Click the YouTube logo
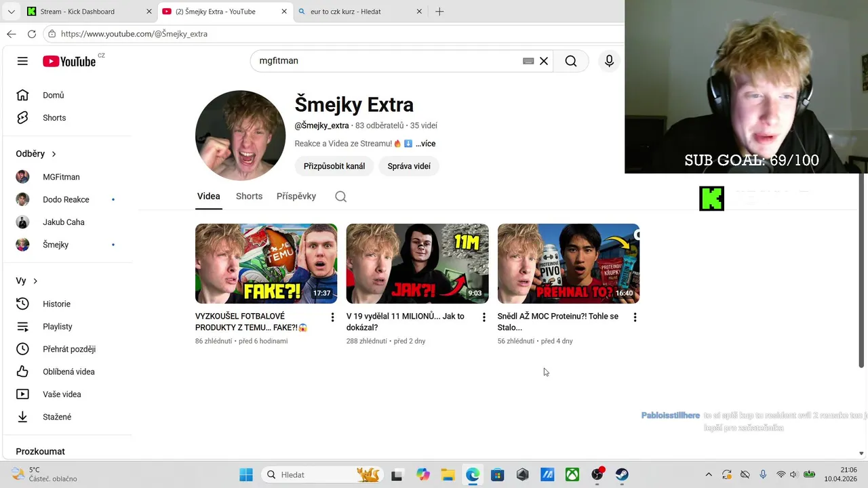 click(x=69, y=61)
